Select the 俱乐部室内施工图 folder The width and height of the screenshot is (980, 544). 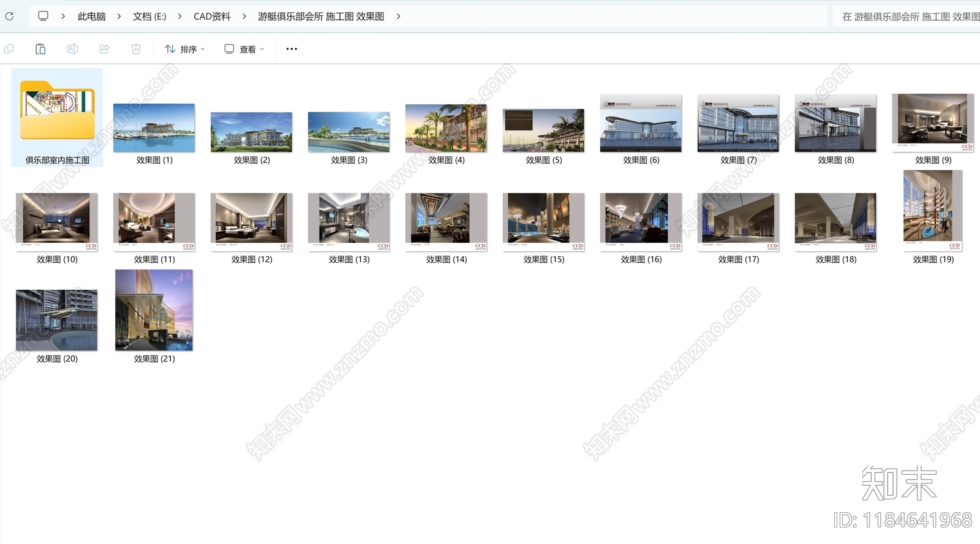(57, 117)
